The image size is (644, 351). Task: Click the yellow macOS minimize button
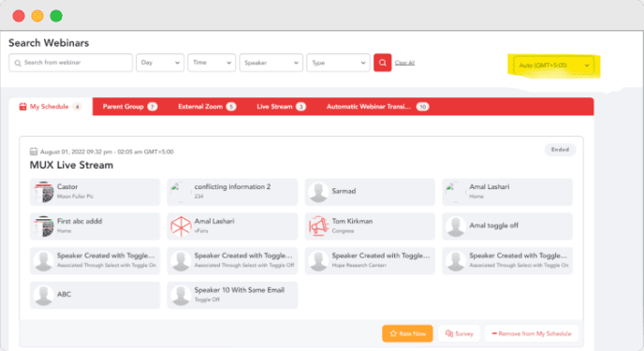[37, 16]
